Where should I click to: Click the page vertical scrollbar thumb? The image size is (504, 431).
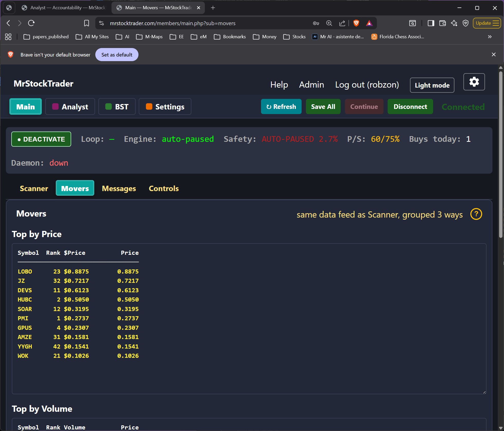[501, 154]
